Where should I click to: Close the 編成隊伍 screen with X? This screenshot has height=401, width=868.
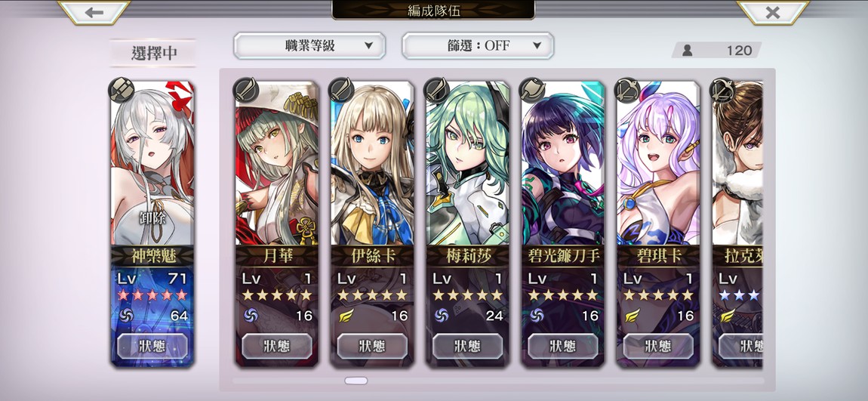(x=773, y=12)
